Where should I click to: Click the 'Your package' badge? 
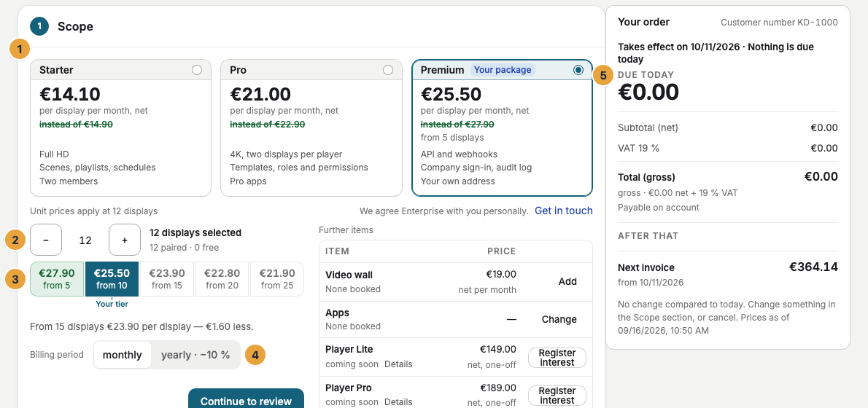(x=503, y=70)
